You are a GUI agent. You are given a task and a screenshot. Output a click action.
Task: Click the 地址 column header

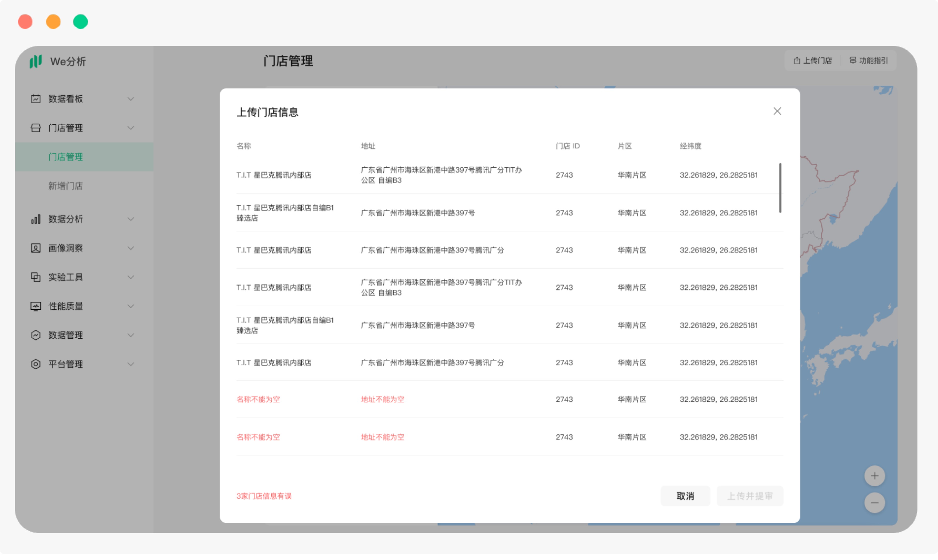tap(368, 146)
